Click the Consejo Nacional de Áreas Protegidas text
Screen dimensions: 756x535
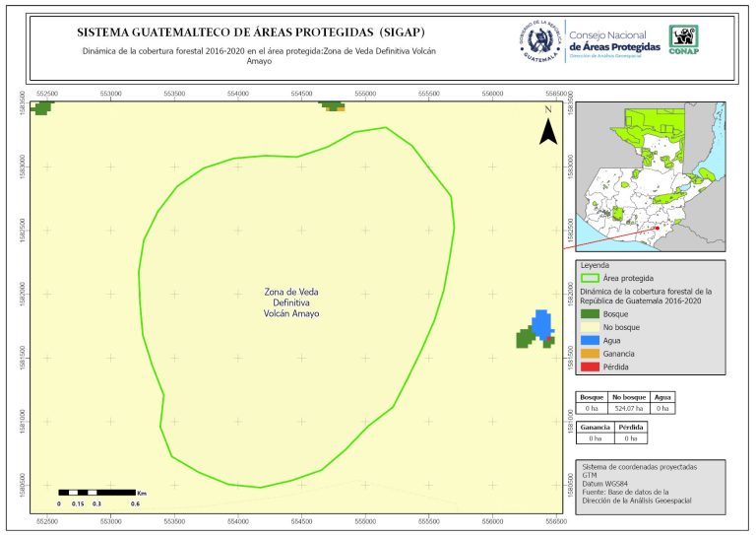click(x=613, y=41)
